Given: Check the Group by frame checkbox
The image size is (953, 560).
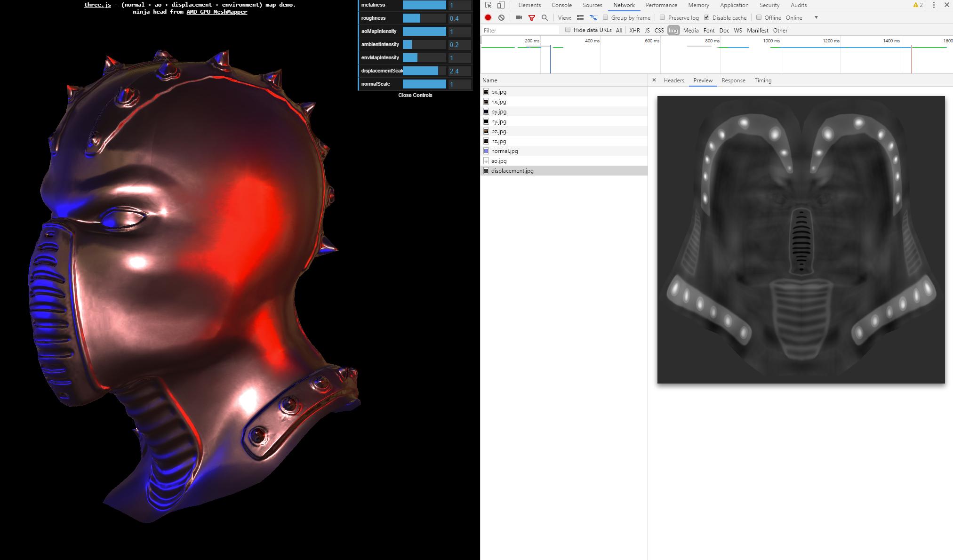Looking at the screenshot, I should [x=606, y=17].
